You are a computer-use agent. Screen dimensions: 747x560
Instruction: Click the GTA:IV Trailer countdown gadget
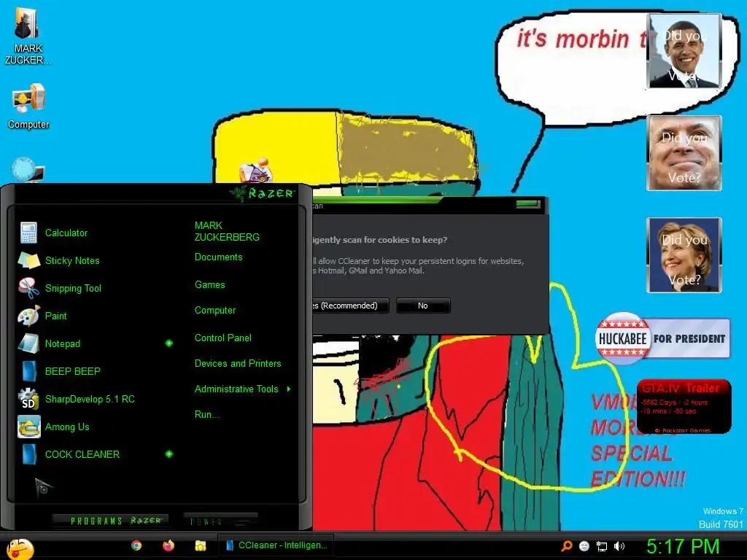coord(684,407)
